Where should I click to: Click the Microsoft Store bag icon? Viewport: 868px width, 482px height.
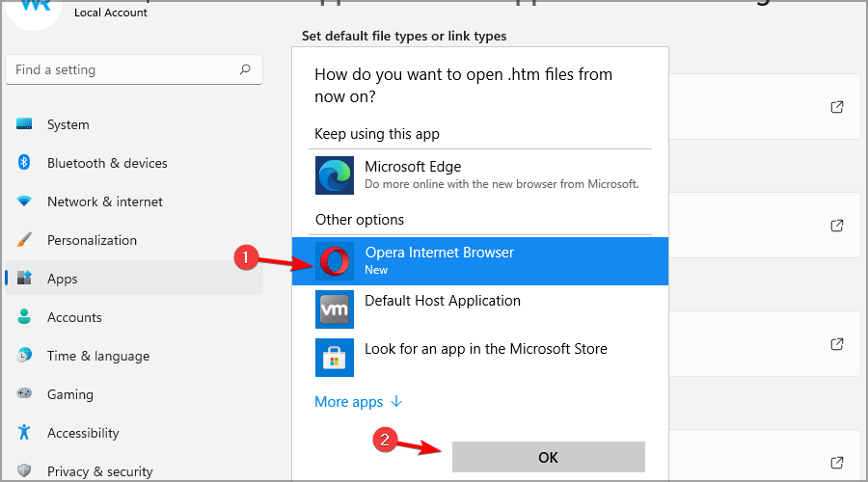(x=335, y=358)
